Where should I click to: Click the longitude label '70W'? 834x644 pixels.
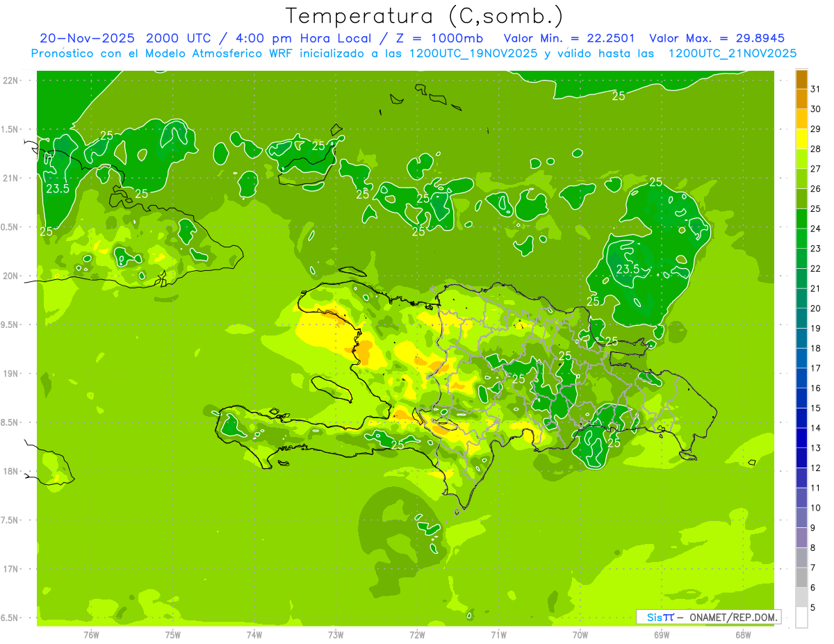click(580, 635)
